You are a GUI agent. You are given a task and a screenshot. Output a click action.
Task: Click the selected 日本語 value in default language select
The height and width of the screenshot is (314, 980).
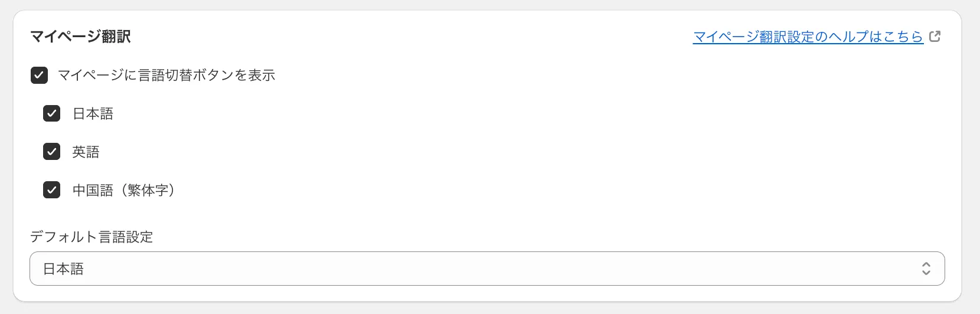pos(63,269)
